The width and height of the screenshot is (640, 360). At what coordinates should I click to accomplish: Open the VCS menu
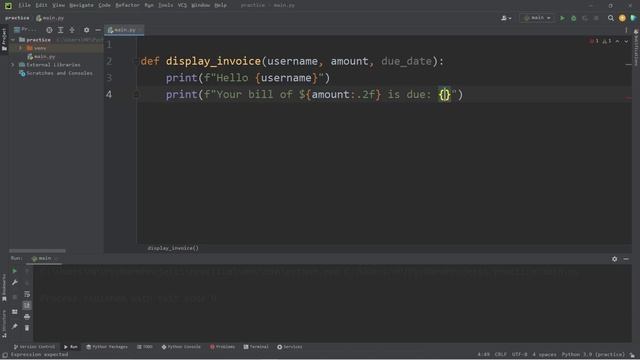(x=182, y=5)
